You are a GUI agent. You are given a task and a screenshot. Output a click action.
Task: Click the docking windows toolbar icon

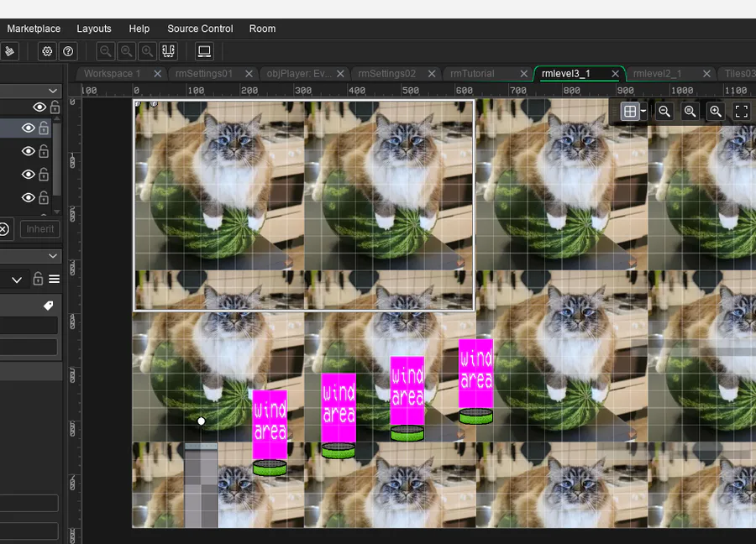[x=168, y=51]
